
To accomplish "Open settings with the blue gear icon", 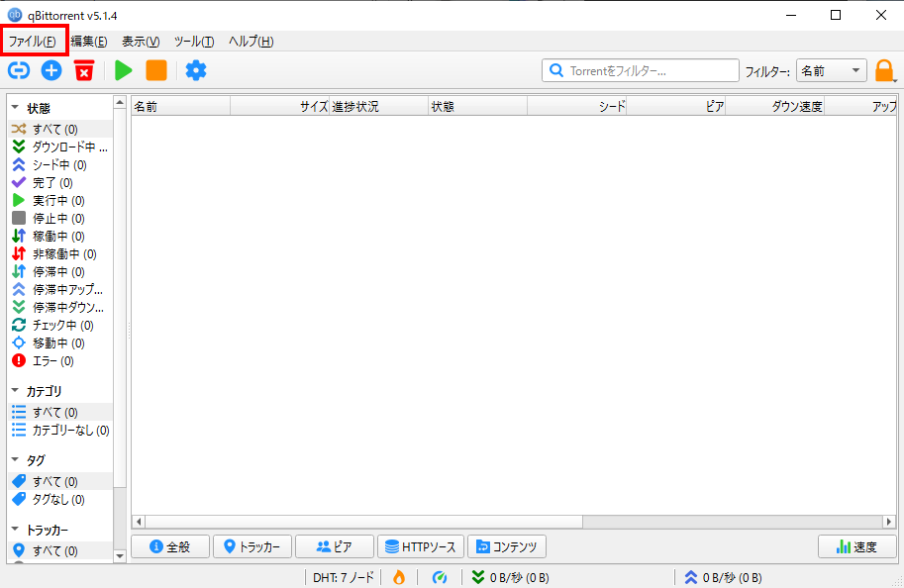I will click(196, 70).
